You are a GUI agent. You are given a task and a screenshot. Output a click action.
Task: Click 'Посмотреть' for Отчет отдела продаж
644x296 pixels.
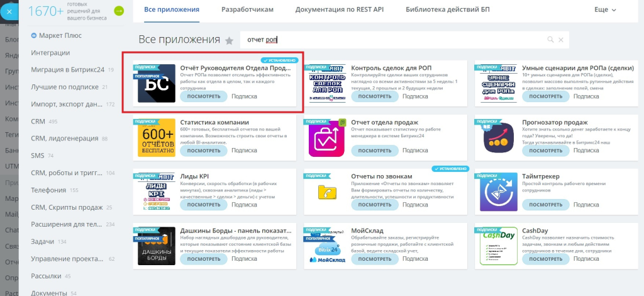click(375, 151)
